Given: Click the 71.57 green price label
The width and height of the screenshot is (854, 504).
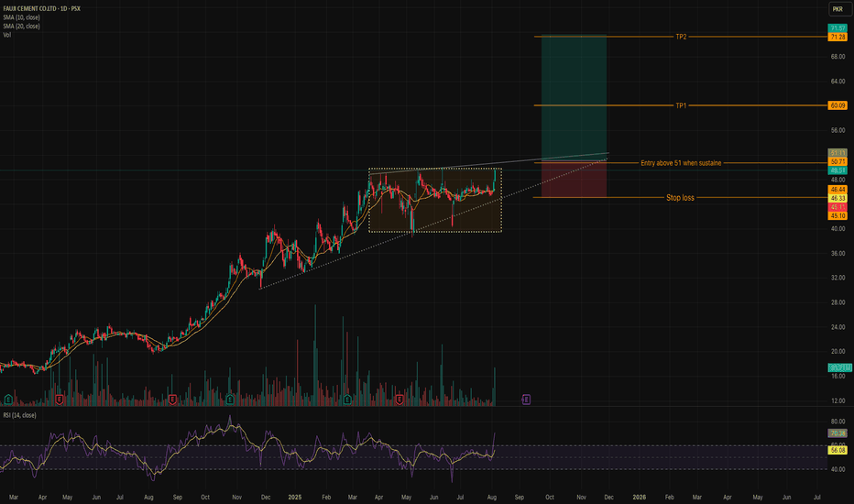Looking at the screenshot, I should pyautogui.click(x=838, y=28).
